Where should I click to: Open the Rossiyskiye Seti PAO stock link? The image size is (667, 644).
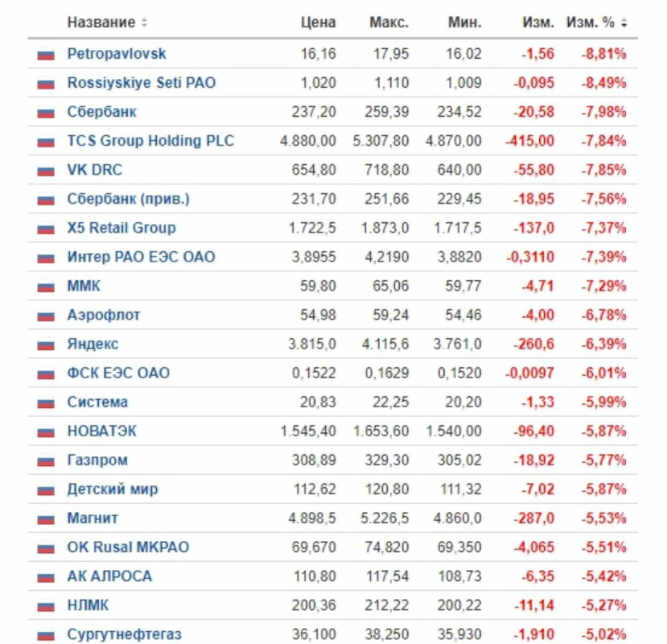(x=141, y=82)
